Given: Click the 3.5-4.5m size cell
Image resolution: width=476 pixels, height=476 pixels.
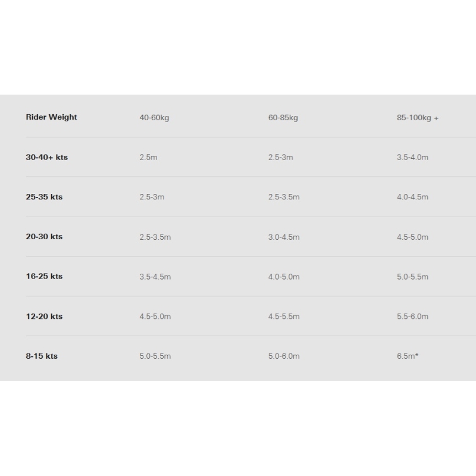Looking at the screenshot, I should (x=155, y=277).
